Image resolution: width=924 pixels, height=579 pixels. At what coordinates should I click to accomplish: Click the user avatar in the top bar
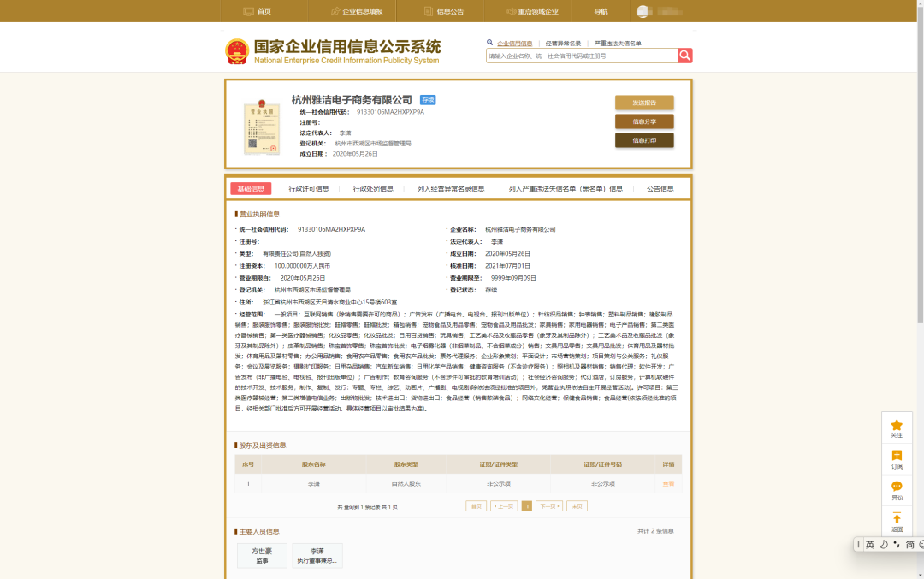pos(643,11)
